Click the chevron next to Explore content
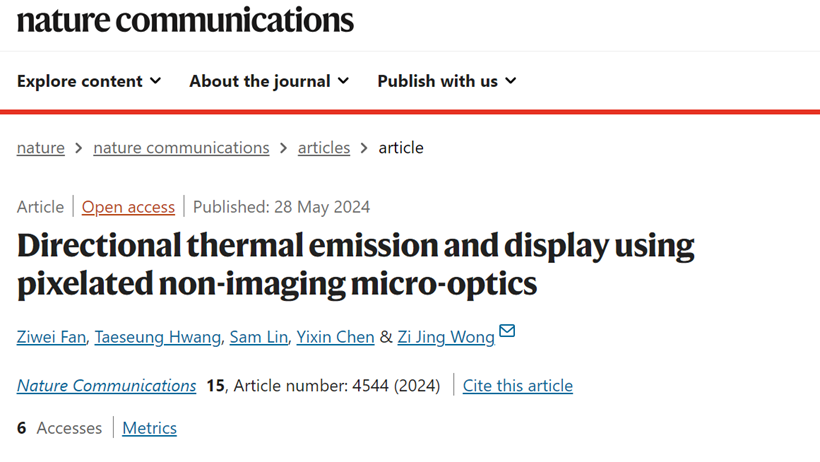820x462 pixels. coord(155,81)
